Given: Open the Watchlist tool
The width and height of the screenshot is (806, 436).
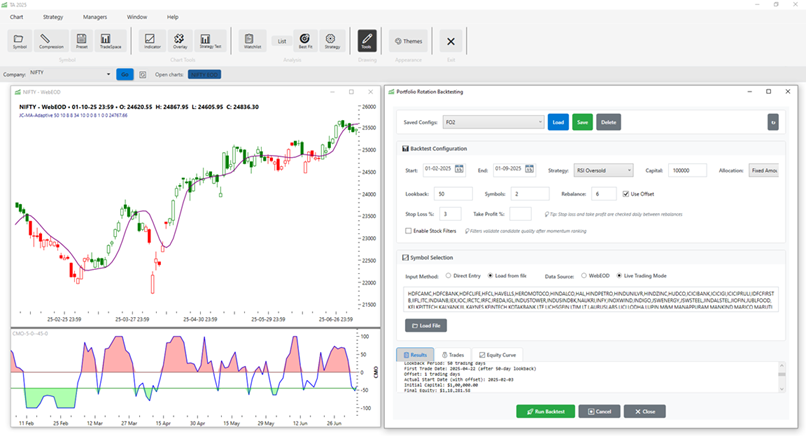Looking at the screenshot, I should [252, 40].
